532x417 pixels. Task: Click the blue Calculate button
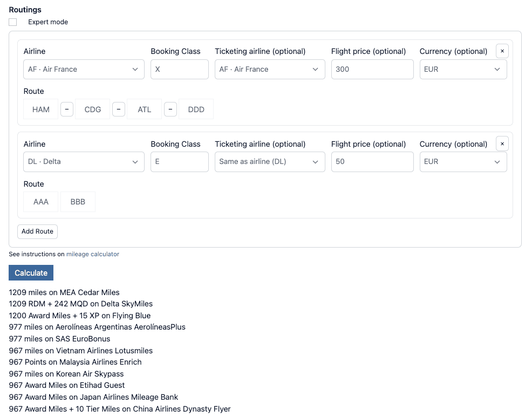(31, 273)
